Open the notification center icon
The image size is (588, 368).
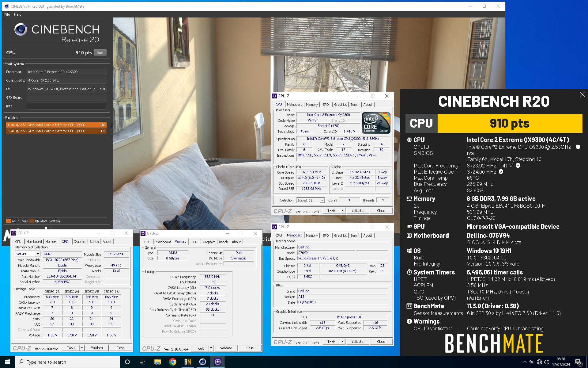point(578,362)
